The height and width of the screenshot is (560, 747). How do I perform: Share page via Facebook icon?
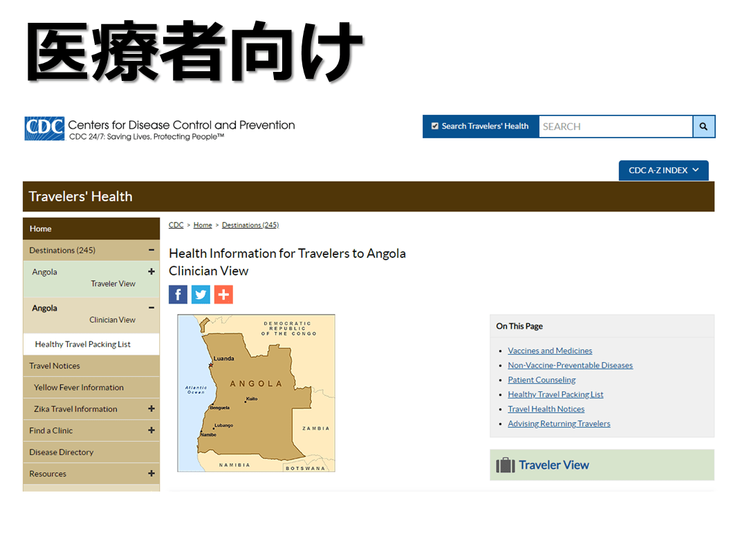[x=178, y=295]
